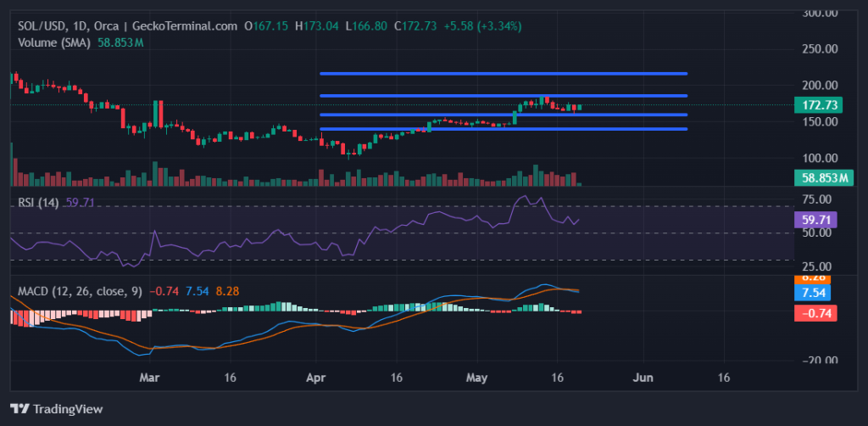Select the topmost blue horizontal resistance line
Image resolution: width=868 pixels, height=426 pixels.
[x=504, y=73]
